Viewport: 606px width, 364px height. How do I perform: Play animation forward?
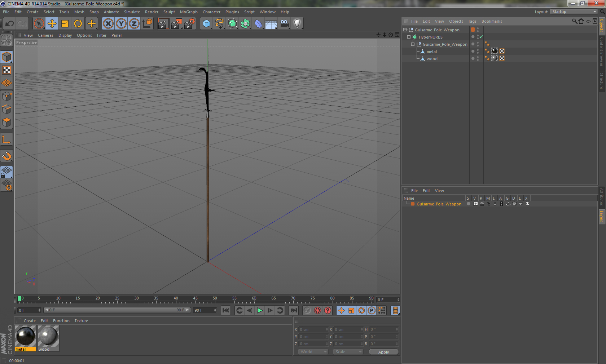260,310
